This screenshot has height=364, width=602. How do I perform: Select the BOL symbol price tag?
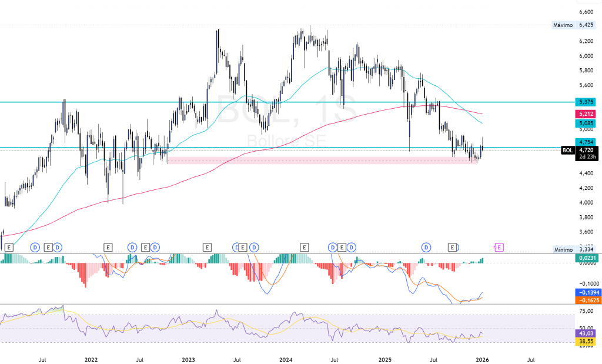567,151
